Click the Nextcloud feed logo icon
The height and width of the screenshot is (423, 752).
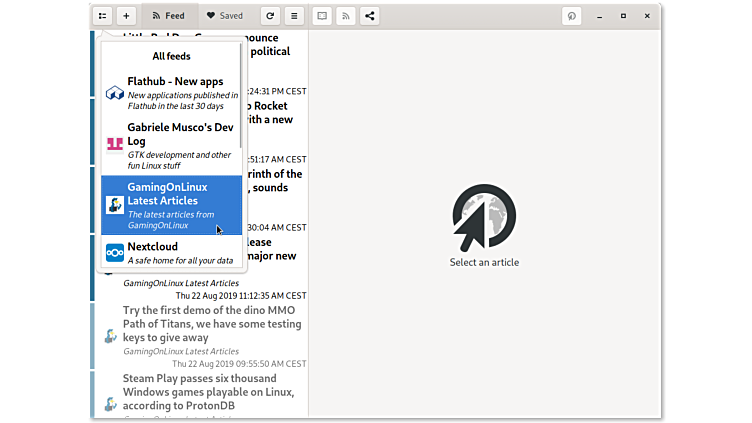(114, 252)
